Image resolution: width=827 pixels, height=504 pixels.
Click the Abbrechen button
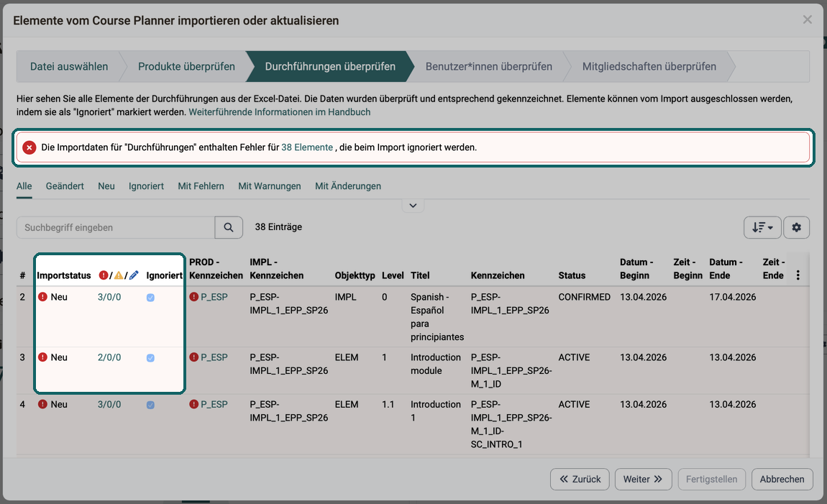(782, 480)
